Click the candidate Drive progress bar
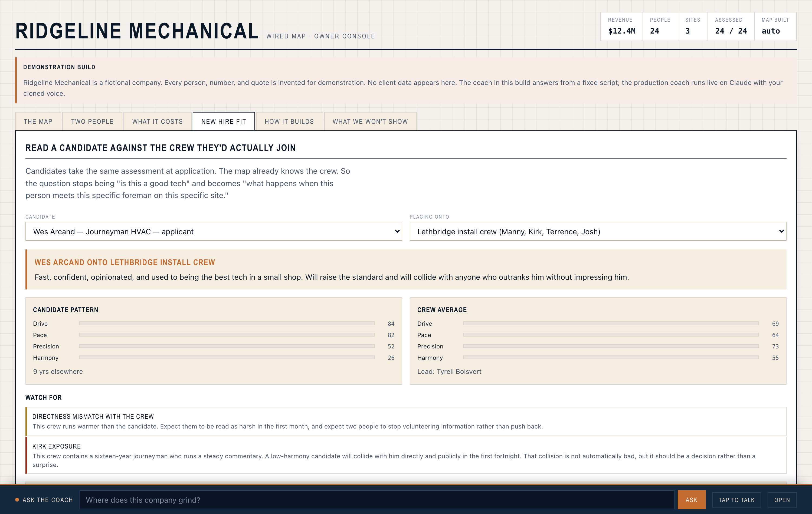Screen dimensions: 812x514 click(227, 323)
